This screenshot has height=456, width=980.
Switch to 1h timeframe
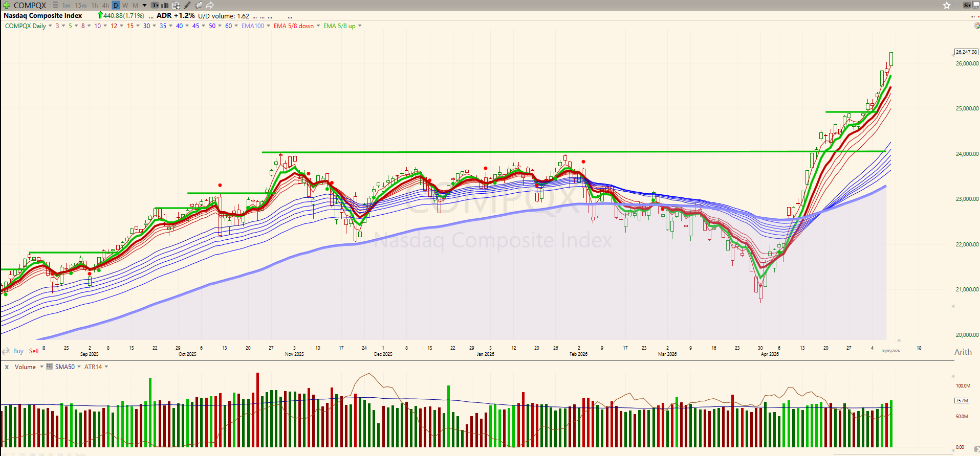point(95,5)
